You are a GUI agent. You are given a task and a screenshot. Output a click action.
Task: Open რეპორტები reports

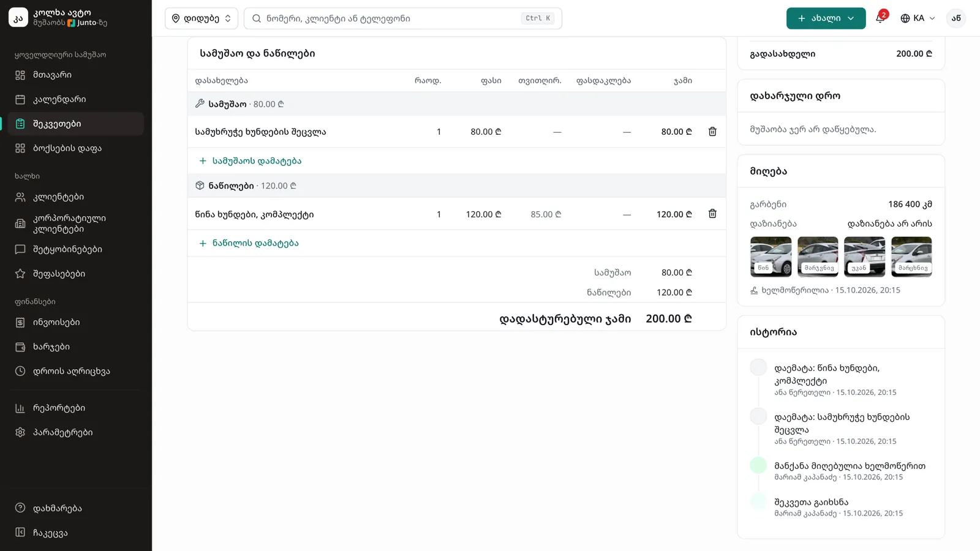[76, 408]
